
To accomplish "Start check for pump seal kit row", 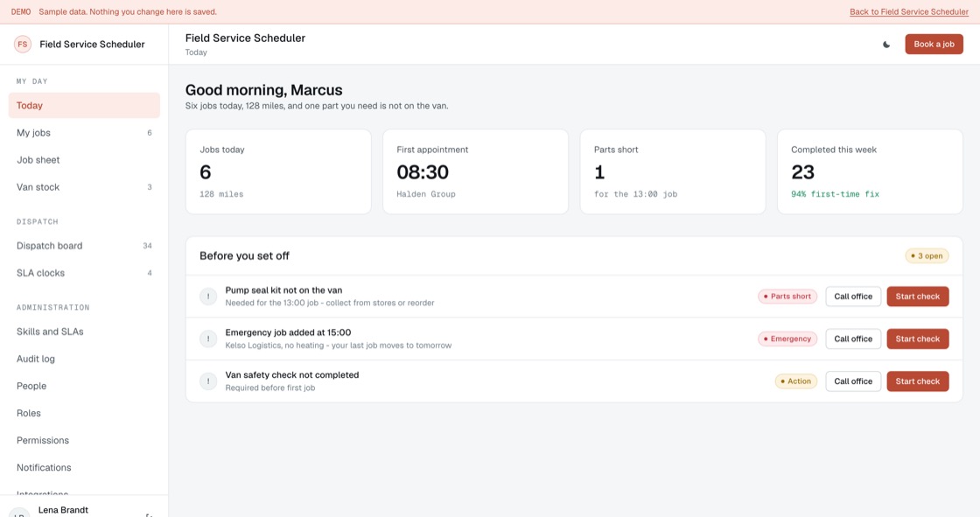I will (x=918, y=297).
